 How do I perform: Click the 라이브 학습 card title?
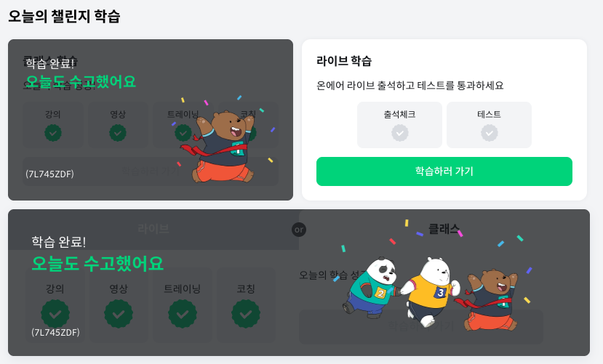(x=344, y=61)
